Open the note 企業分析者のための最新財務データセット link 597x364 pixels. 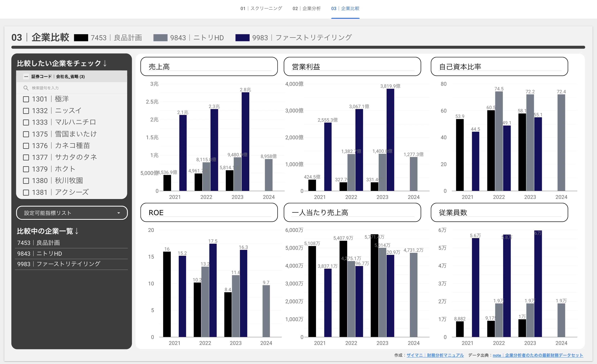(x=538, y=355)
